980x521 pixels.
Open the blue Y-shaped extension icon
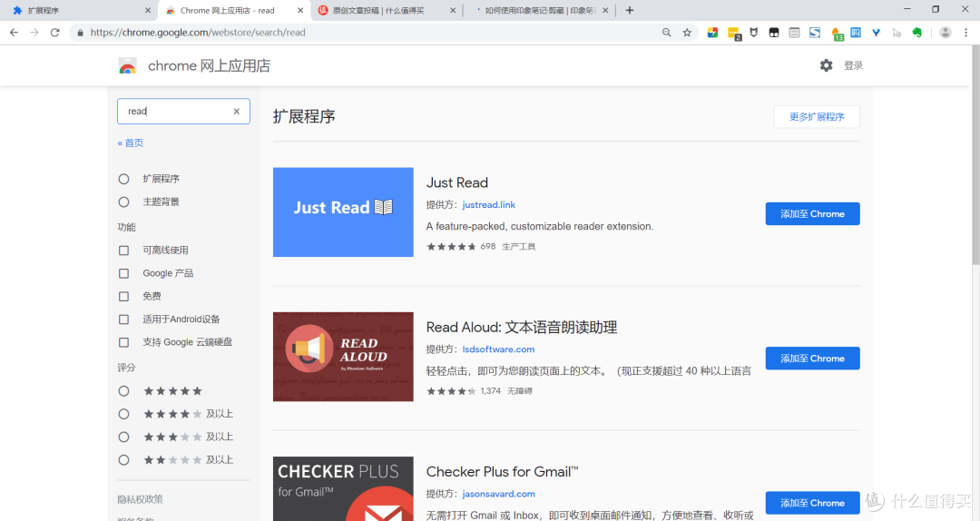tap(877, 33)
